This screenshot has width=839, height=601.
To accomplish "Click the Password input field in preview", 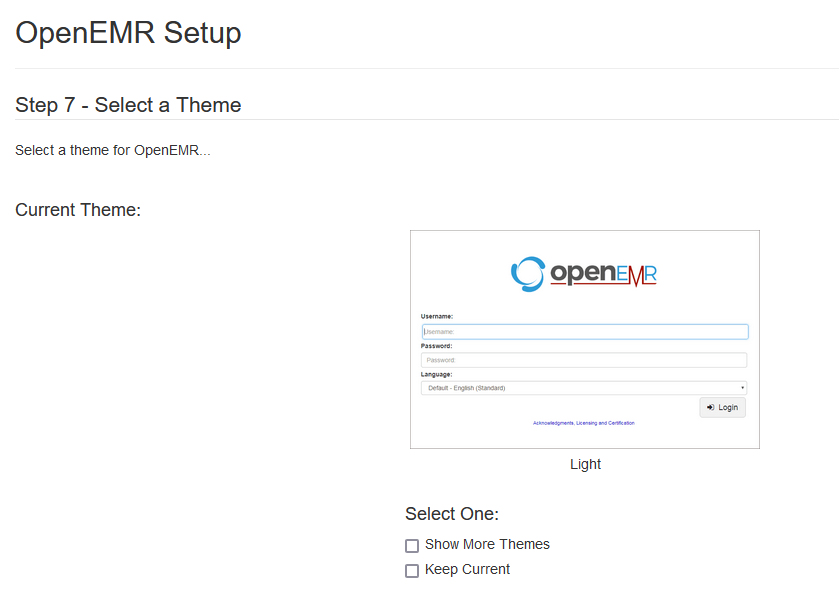I will [584, 360].
